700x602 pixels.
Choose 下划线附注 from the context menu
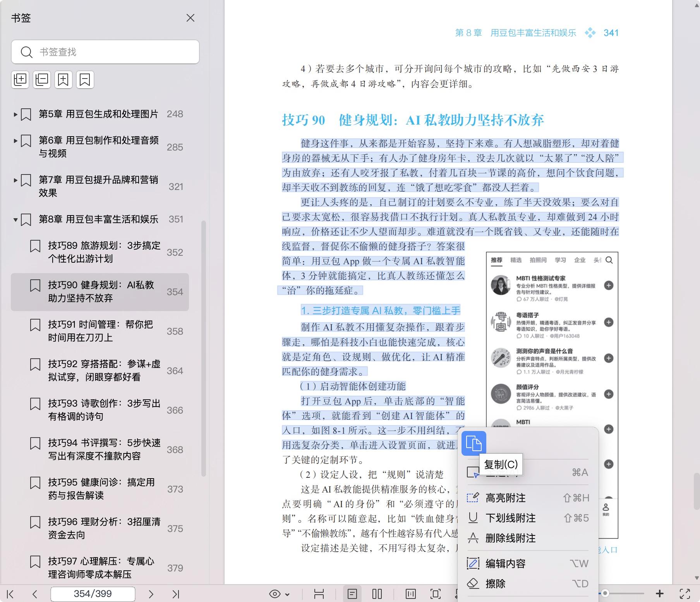(x=528, y=518)
